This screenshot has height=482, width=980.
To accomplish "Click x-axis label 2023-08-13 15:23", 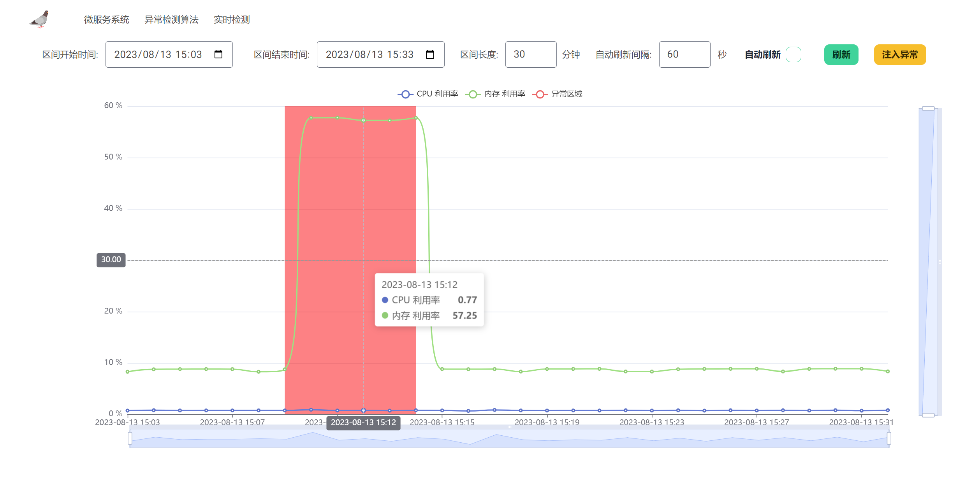I will [651, 422].
